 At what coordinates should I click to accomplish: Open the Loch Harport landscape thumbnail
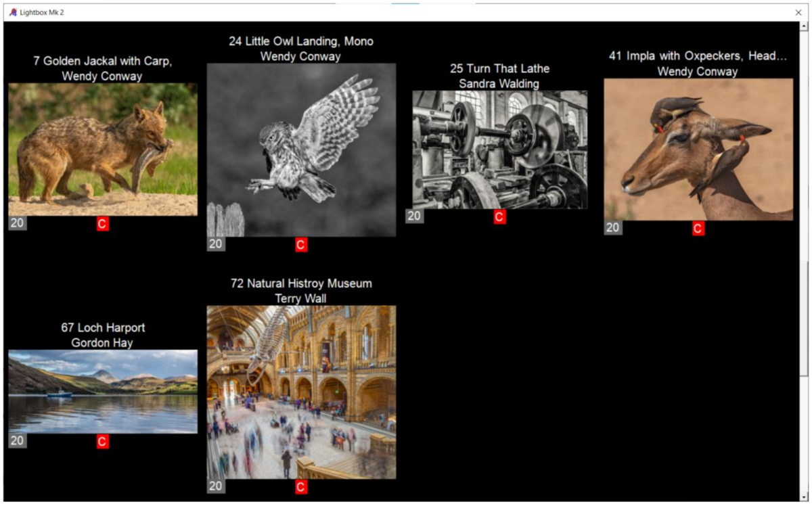pos(103,392)
